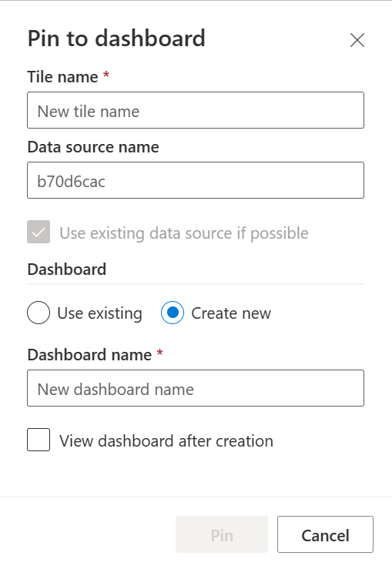Click the Dashboard name input field
Screen dimensions: 392x569
[196, 388]
